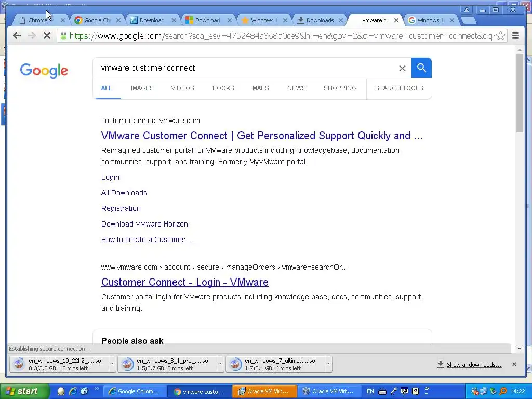Open VMware Customer Connect result title
This screenshot has width=532, height=399.
(x=262, y=136)
